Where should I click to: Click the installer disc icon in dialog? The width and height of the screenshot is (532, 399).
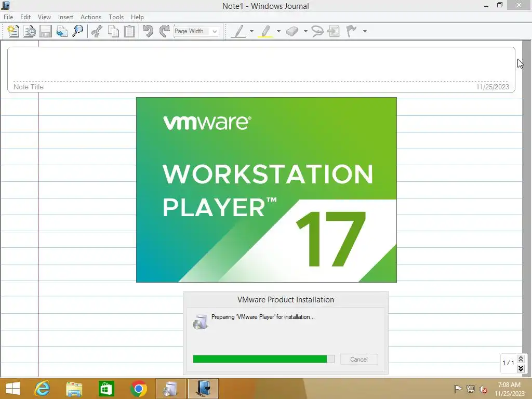click(x=200, y=322)
